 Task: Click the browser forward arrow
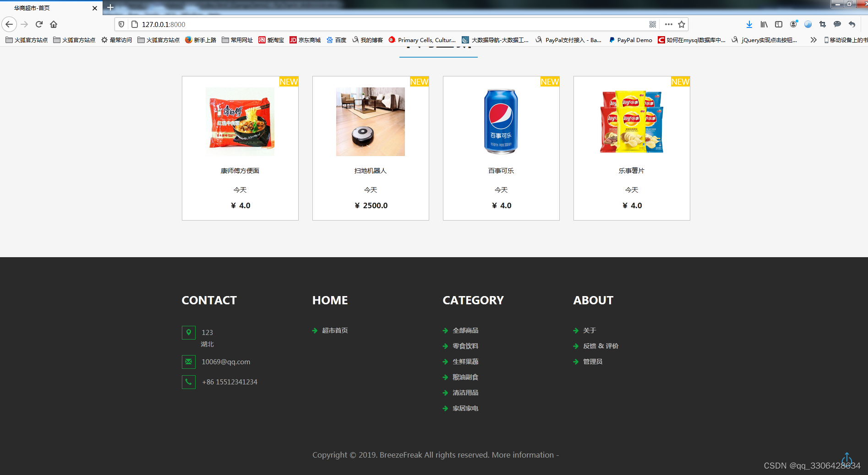click(x=25, y=24)
